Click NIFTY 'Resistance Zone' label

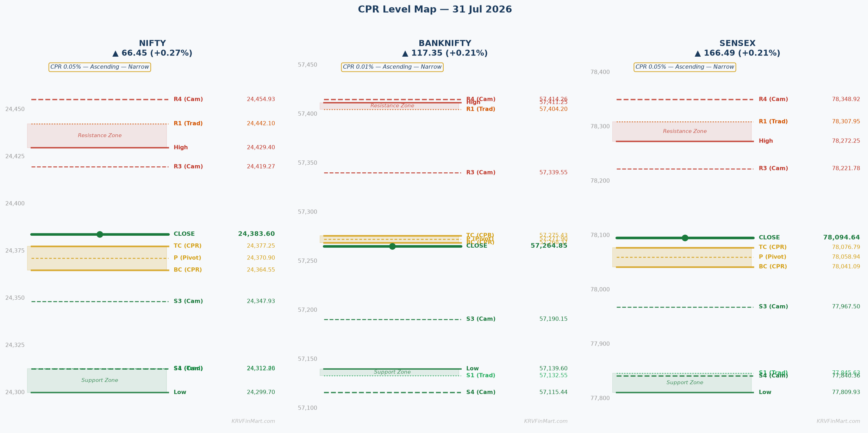(x=100, y=135)
